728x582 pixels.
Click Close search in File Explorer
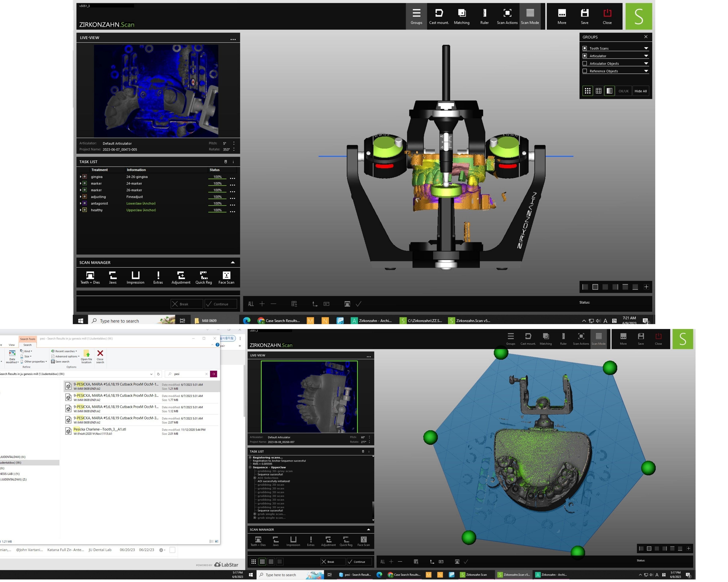(x=100, y=357)
